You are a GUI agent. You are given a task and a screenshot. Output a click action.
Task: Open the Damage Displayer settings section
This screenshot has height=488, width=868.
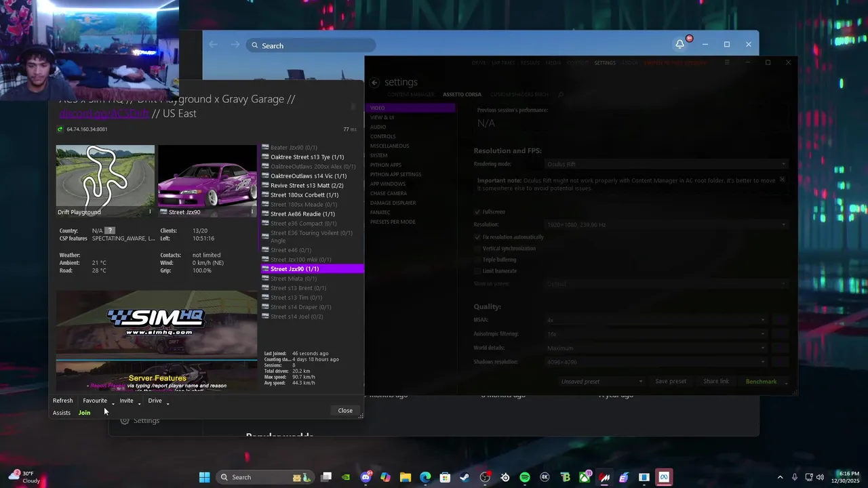[x=393, y=203]
